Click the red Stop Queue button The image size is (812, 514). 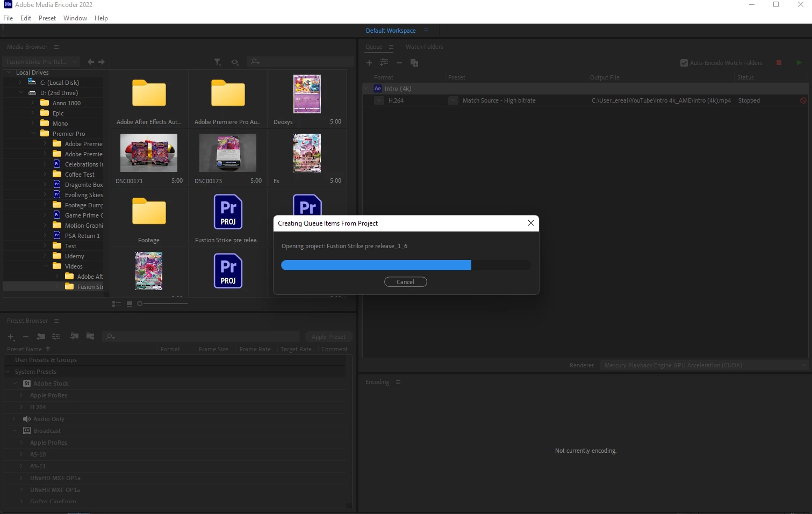click(x=779, y=63)
